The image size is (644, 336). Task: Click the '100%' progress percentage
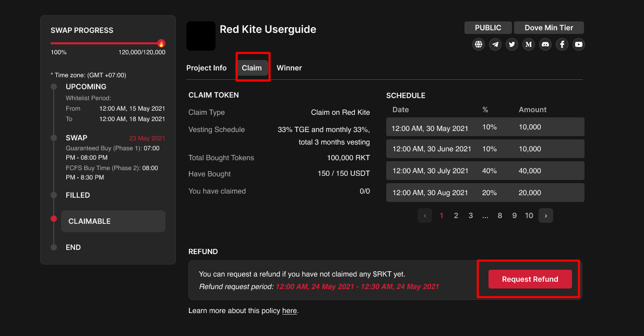tap(58, 52)
